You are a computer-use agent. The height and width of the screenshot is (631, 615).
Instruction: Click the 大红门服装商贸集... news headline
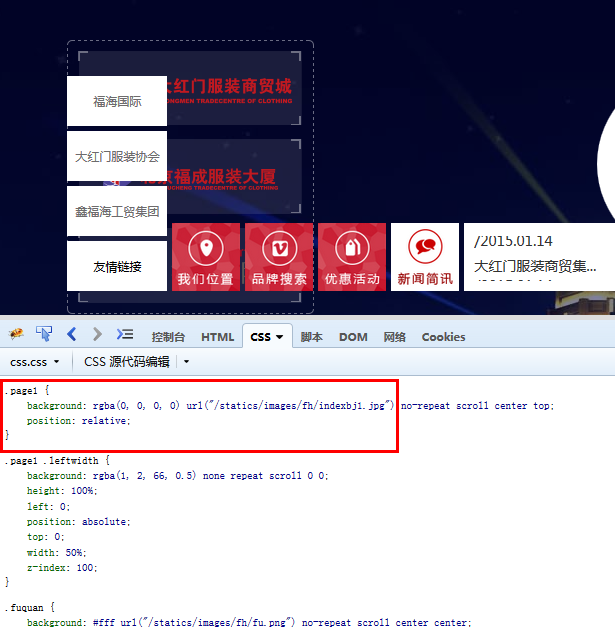point(535,266)
